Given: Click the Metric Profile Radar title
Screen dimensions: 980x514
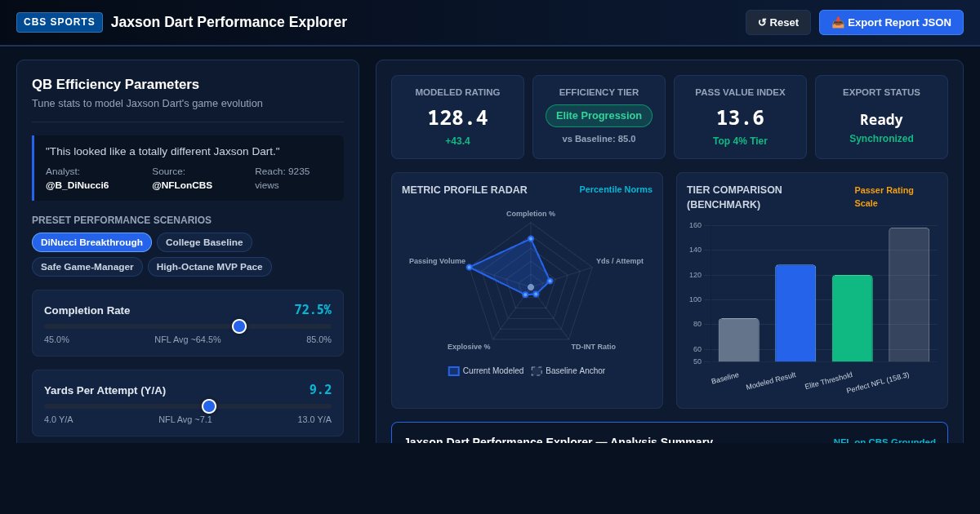Looking at the screenshot, I should point(465,190).
